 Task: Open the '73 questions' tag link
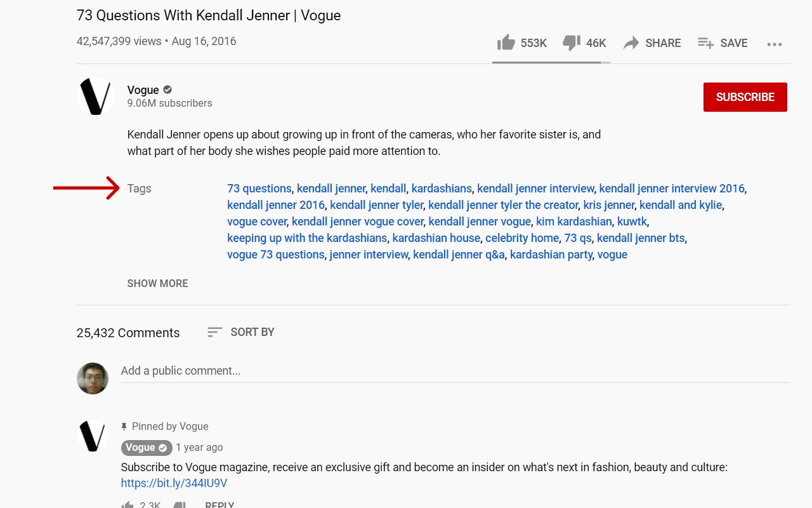pyautogui.click(x=259, y=189)
